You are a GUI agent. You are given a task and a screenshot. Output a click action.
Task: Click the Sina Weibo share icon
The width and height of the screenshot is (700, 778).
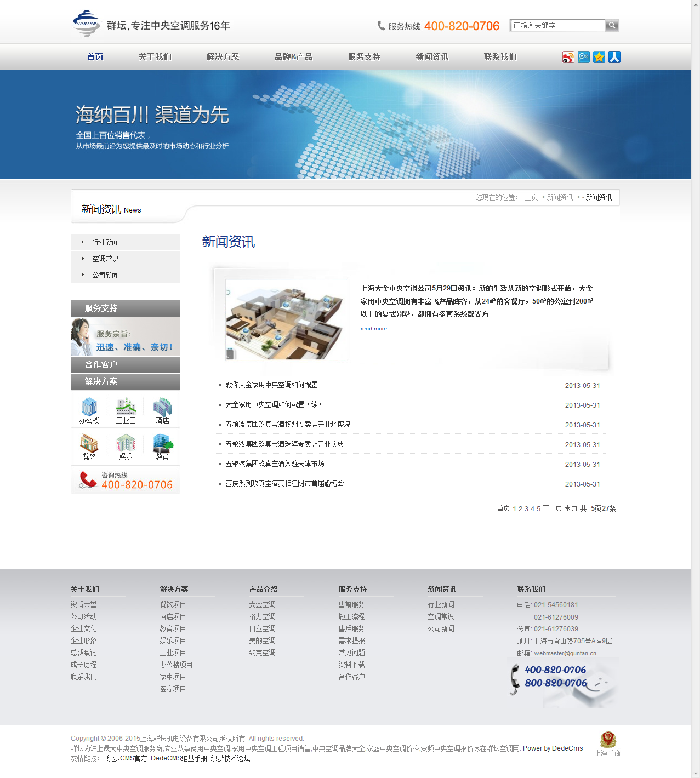click(x=568, y=57)
